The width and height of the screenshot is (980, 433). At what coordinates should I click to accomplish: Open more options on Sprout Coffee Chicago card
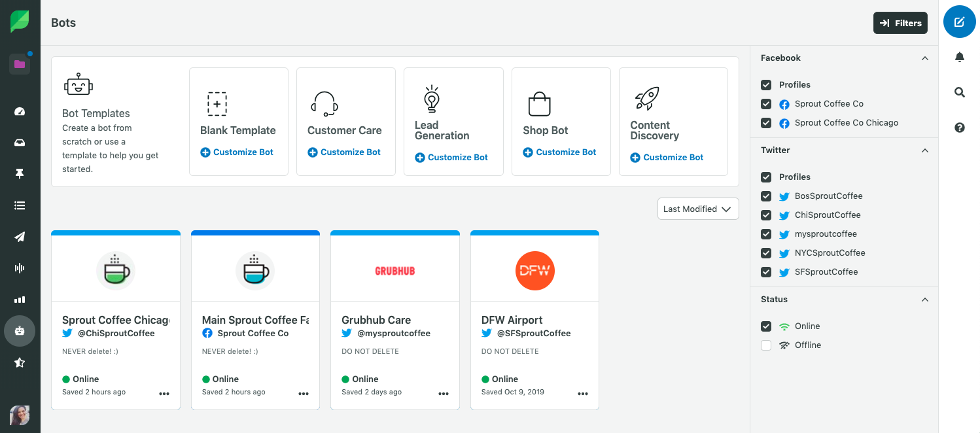(164, 394)
